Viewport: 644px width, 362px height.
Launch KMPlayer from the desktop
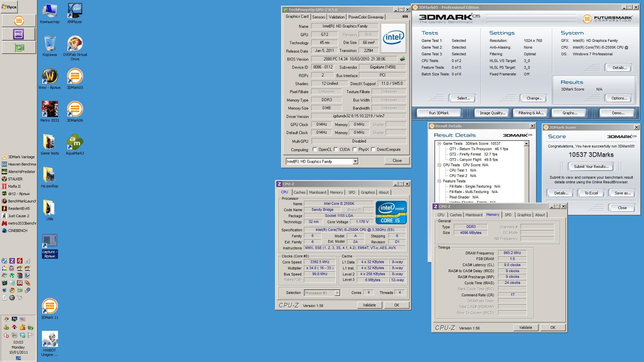pyautogui.click(x=75, y=14)
